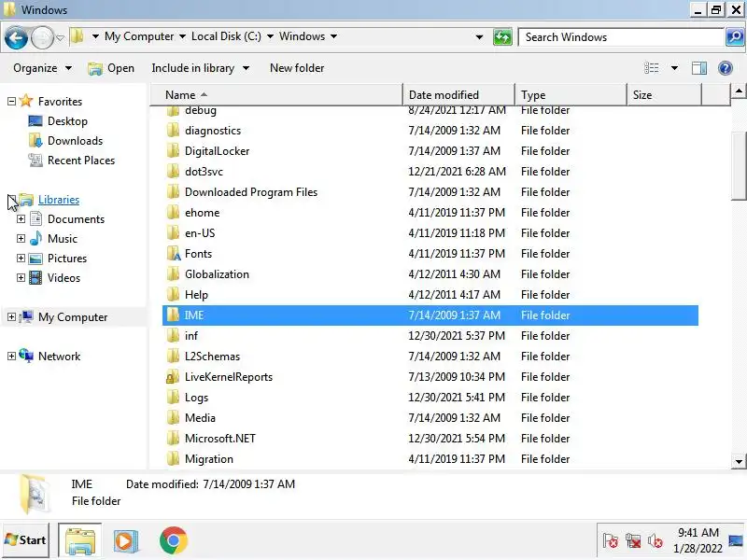This screenshot has height=560, width=747.
Task: Click the Forward navigation arrow button
Action: pyautogui.click(x=42, y=37)
